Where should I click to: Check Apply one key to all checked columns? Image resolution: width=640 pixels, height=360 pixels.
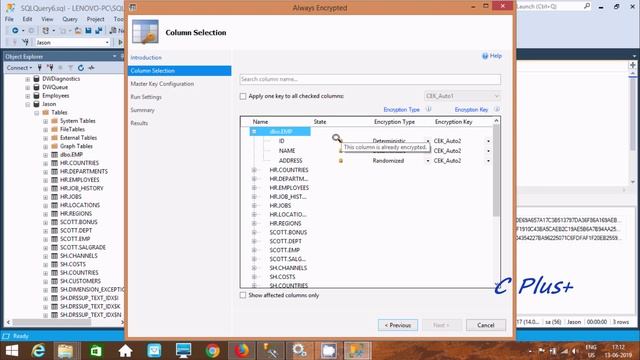[243, 96]
